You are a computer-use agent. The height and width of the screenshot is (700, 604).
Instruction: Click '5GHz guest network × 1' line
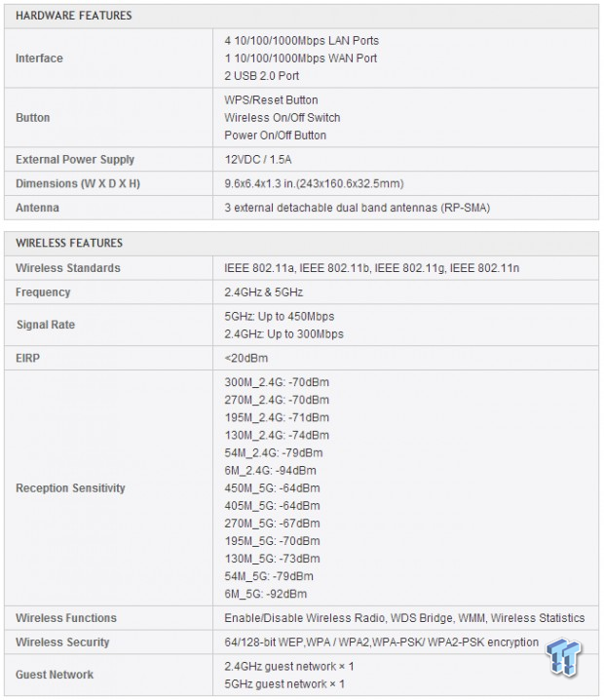[284, 684]
